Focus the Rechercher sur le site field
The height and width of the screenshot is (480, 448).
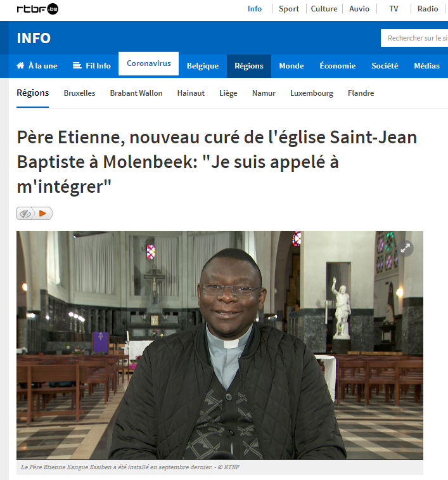point(414,38)
